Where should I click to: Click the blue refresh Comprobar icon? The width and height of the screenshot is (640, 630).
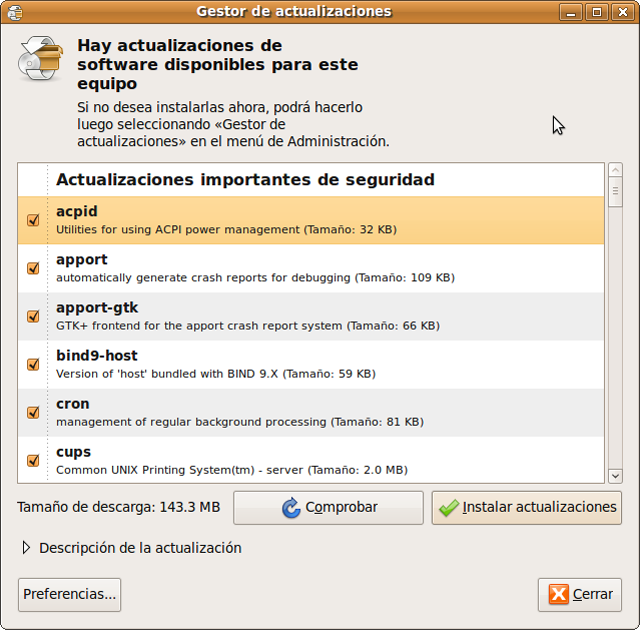pyautogui.click(x=291, y=508)
